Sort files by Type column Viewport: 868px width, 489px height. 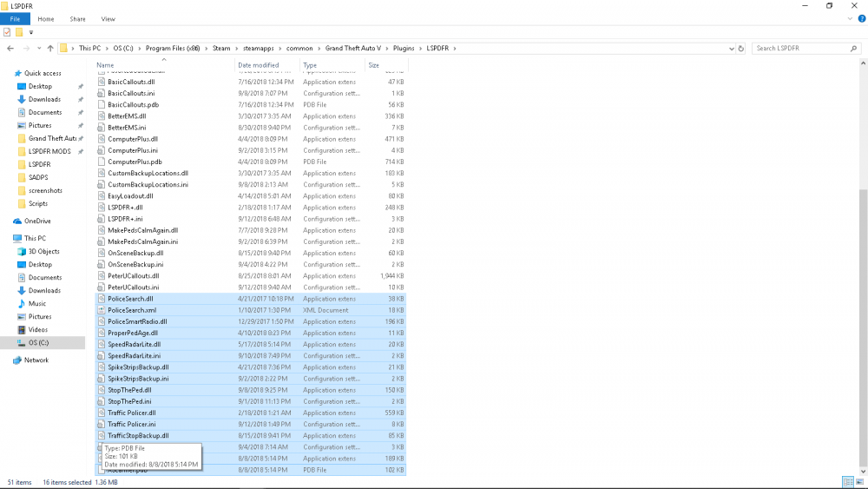[310, 65]
